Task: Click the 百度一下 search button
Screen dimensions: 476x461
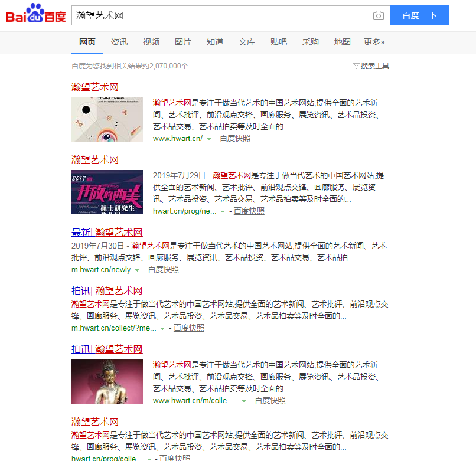Action: point(419,16)
